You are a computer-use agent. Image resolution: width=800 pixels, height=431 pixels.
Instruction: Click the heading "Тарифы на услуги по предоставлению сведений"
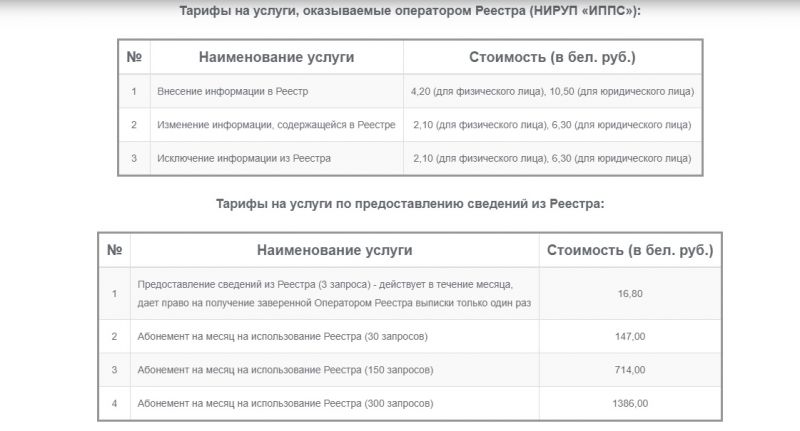click(x=410, y=204)
